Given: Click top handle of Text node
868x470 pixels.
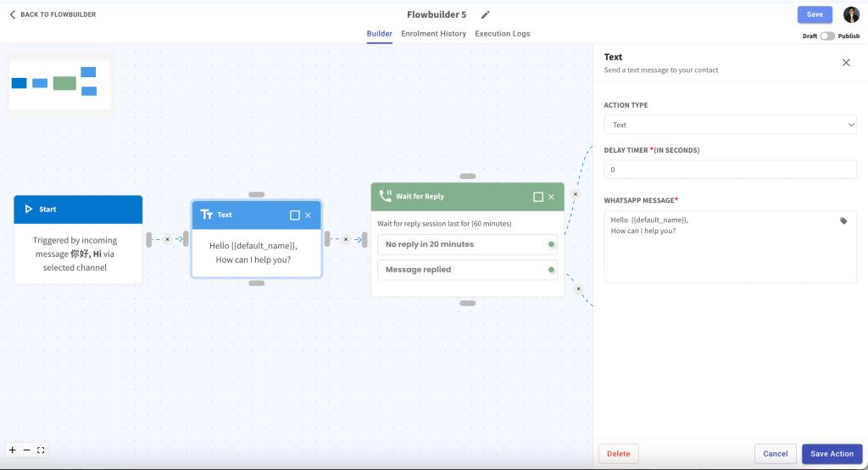Looking at the screenshot, I should (x=256, y=194).
